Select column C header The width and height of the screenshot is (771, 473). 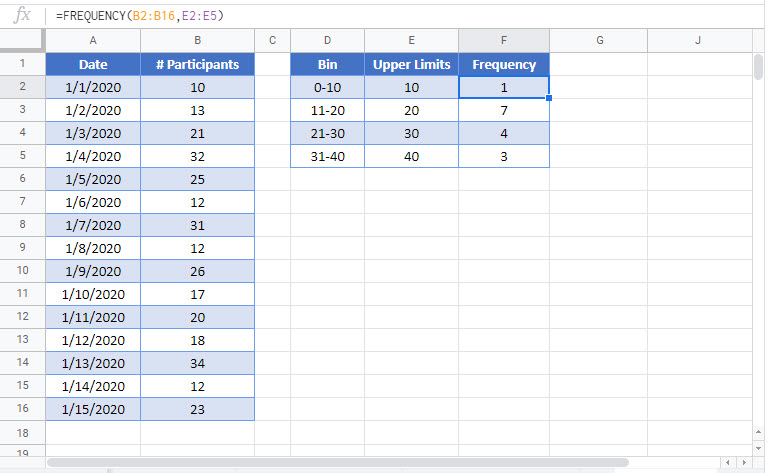click(x=272, y=40)
